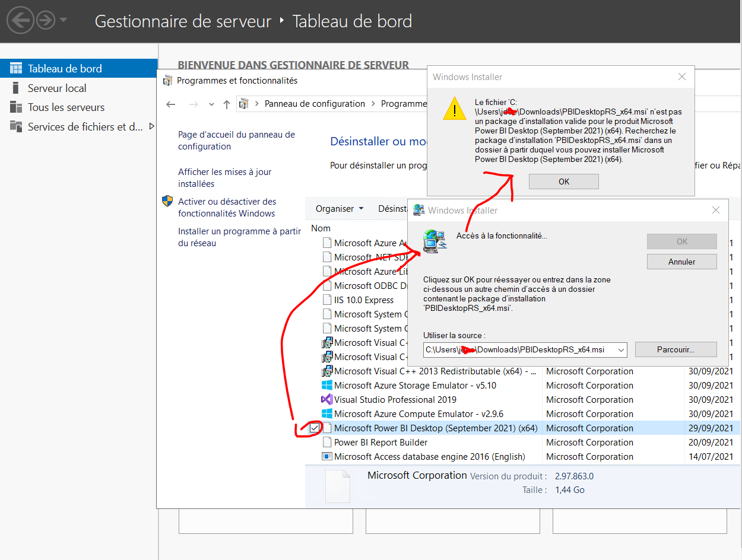Select Microsoft Azure Storage Emulator - v5.10
This screenshot has height=560, width=742.
(415, 386)
